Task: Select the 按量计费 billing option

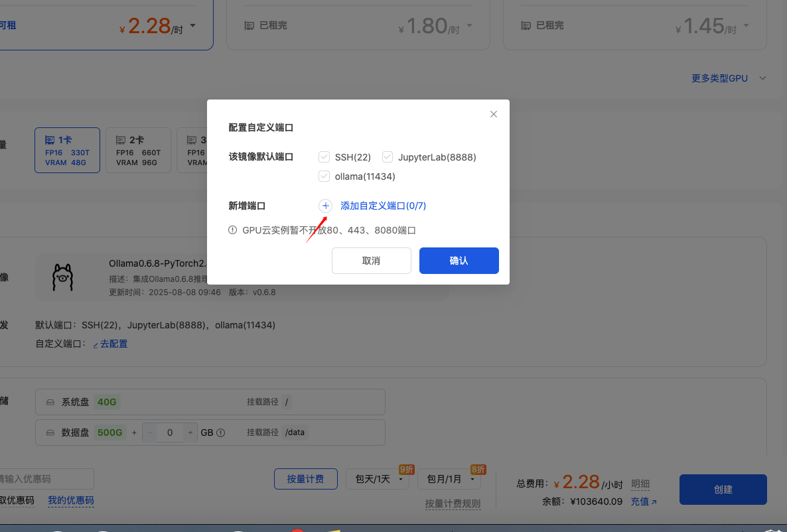Action: [x=305, y=479]
